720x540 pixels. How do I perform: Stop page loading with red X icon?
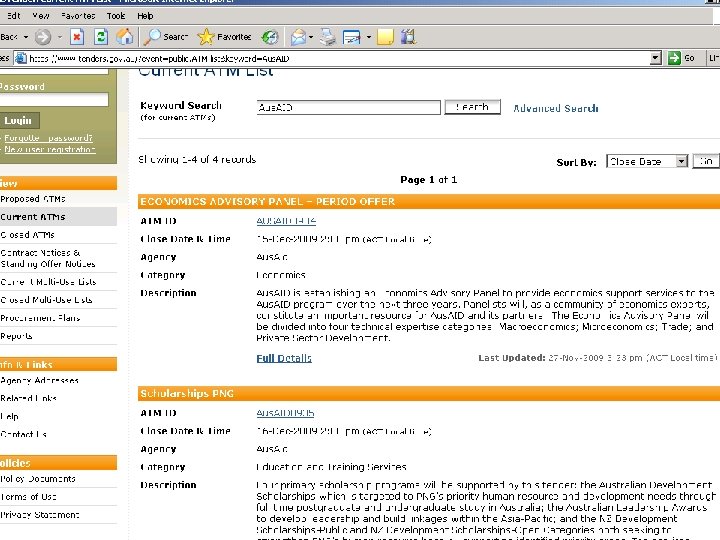(x=77, y=37)
